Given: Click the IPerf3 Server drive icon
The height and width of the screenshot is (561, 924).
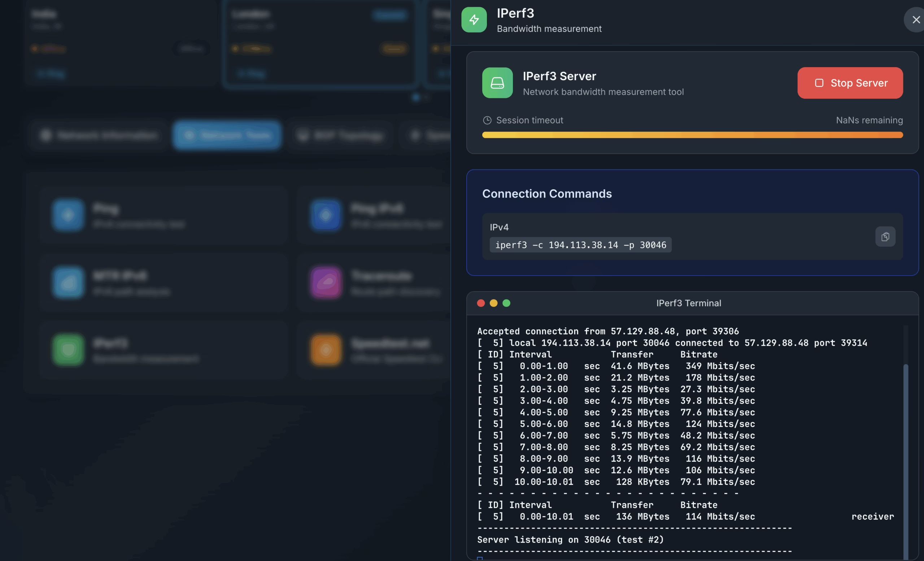Looking at the screenshot, I should 497,83.
